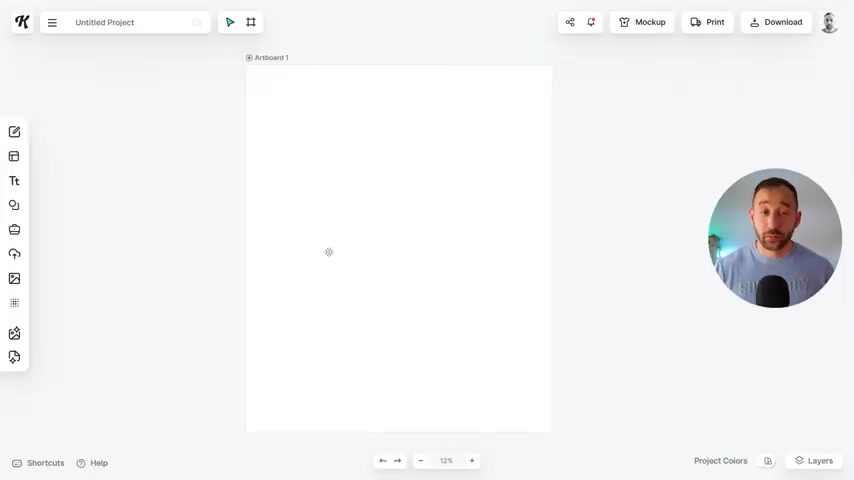Select the pointer selection tool
Screen dimensions: 854x480
pyautogui.click(x=230, y=22)
